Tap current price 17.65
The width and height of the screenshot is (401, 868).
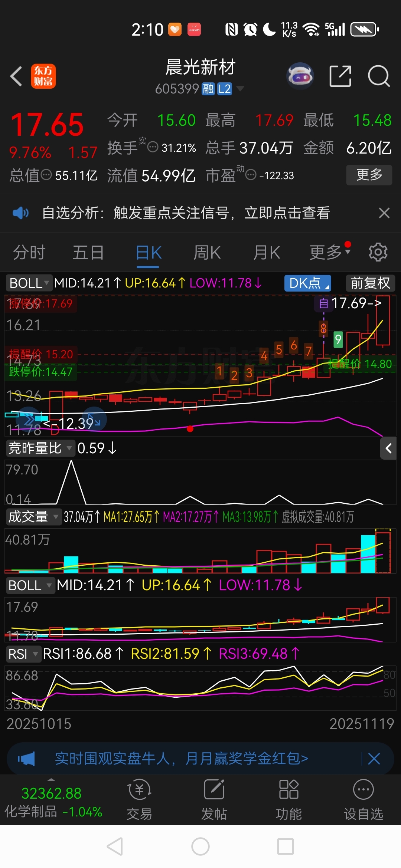[47, 125]
